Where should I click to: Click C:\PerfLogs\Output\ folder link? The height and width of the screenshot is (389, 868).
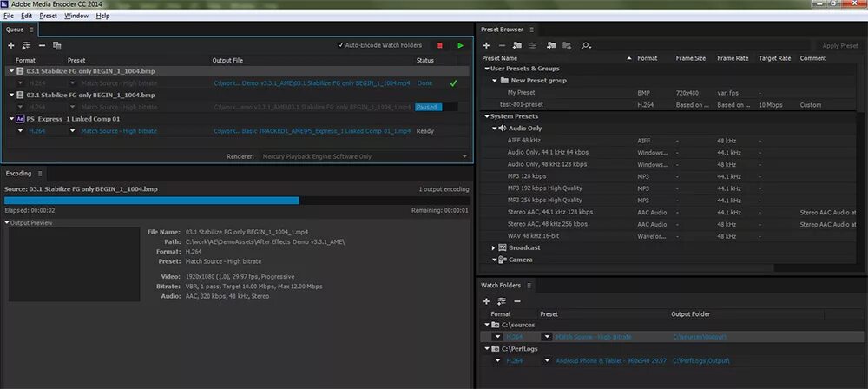701,360
